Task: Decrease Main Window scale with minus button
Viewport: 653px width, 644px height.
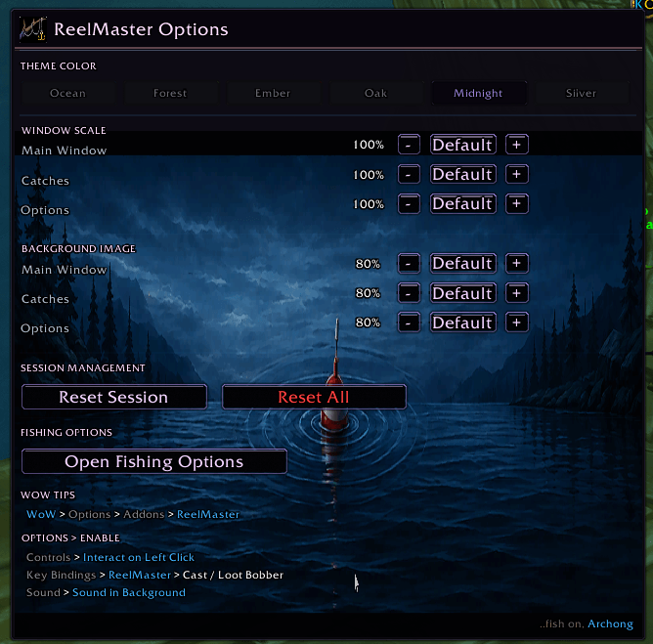Action: pos(409,145)
